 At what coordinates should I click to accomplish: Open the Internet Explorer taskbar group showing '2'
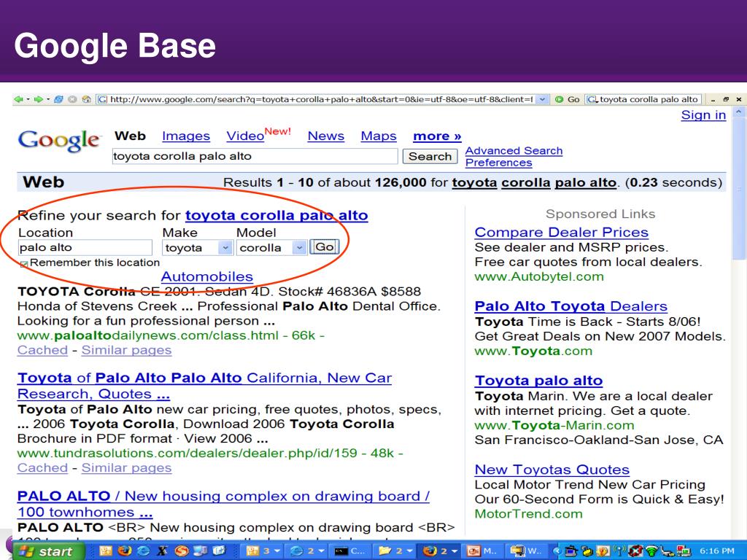pyautogui.click(x=306, y=551)
